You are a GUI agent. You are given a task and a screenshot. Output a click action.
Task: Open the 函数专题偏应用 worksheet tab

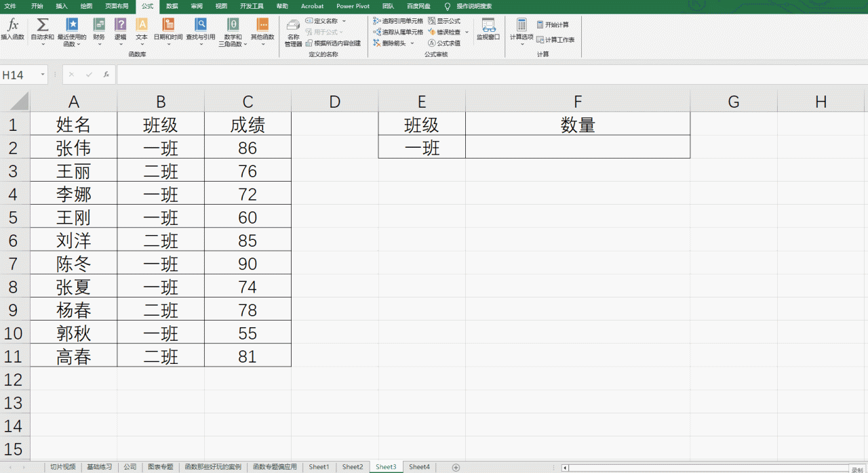[275, 467]
